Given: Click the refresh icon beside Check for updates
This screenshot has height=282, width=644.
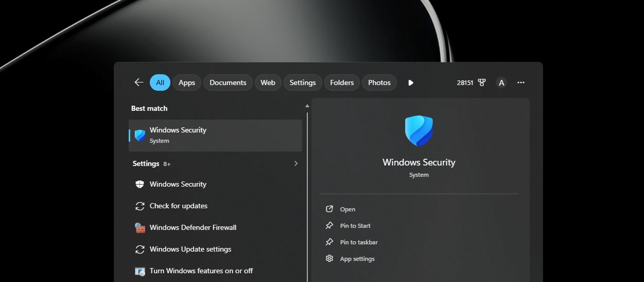Looking at the screenshot, I should click(140, 206).
